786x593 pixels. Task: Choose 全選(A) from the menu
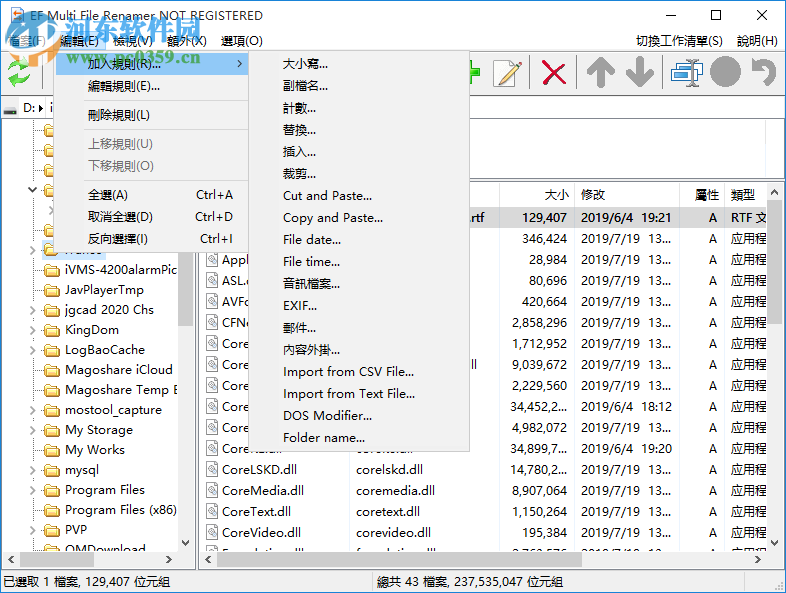(152, 194)
